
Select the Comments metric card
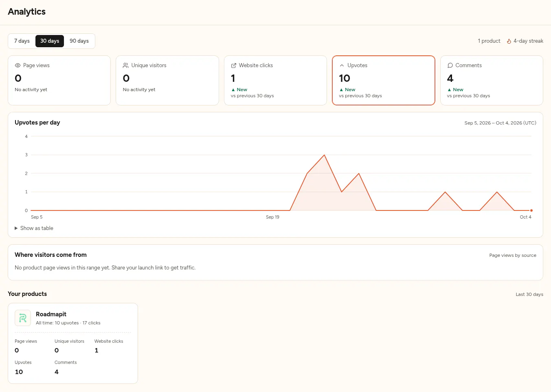[492, 80]
